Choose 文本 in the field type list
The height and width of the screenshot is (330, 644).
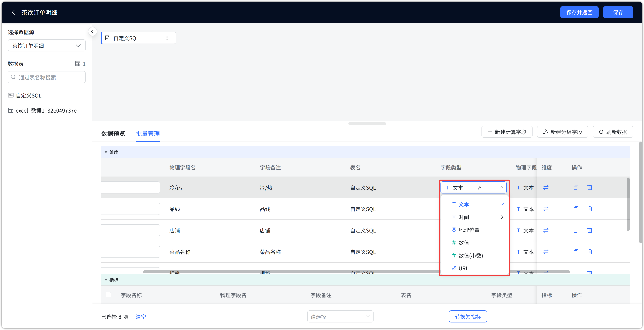[474, 204]
